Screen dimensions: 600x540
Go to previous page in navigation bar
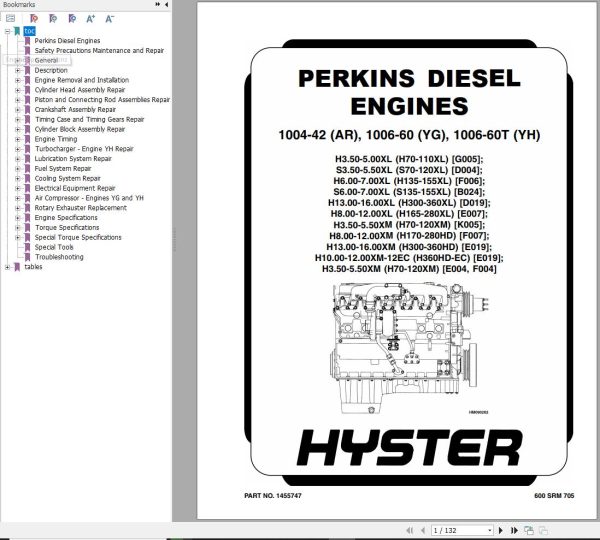tap(423, 530)
